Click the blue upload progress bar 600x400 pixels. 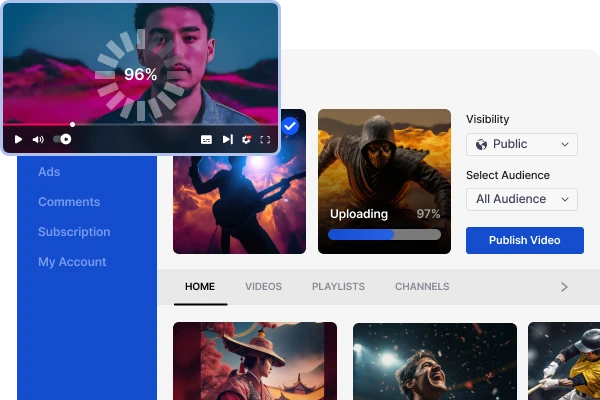pyautogui.click(x=384, y=235)
